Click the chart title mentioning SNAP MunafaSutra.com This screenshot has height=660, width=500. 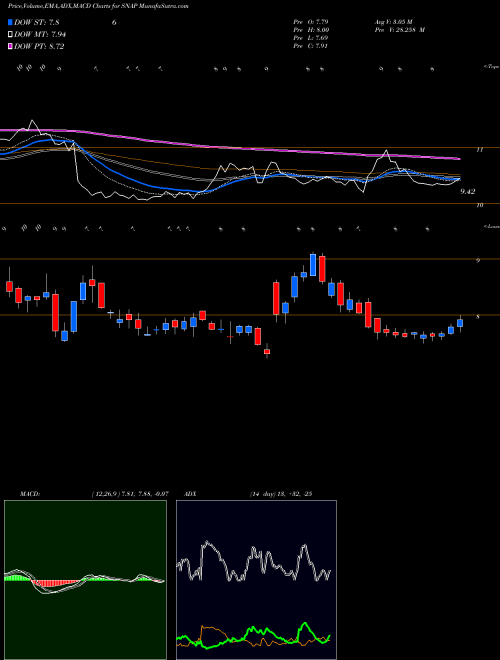pyautogui.click(x=98, y=6)
